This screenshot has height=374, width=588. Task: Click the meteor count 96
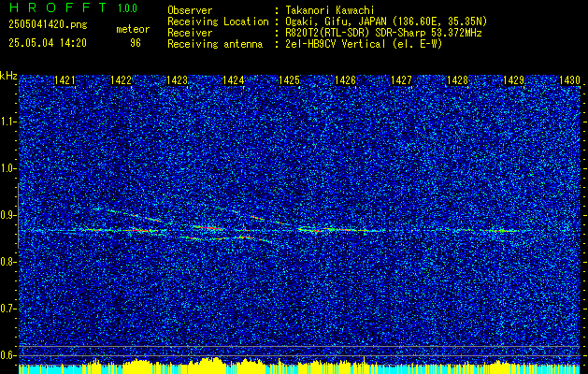(136, 43)
